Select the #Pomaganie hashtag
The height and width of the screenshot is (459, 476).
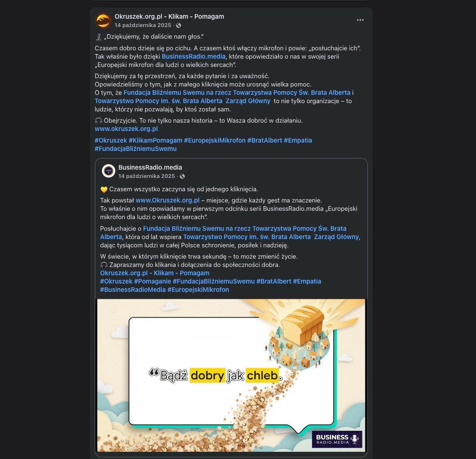point(153,281)
